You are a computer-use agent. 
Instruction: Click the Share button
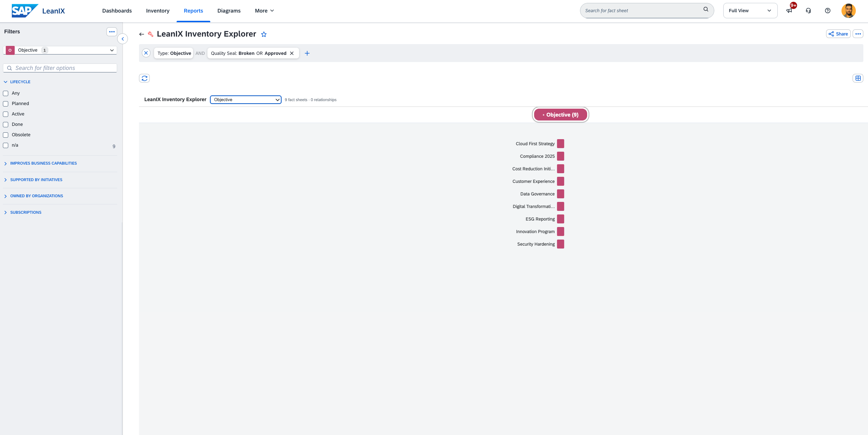click(x=838, y=34)
